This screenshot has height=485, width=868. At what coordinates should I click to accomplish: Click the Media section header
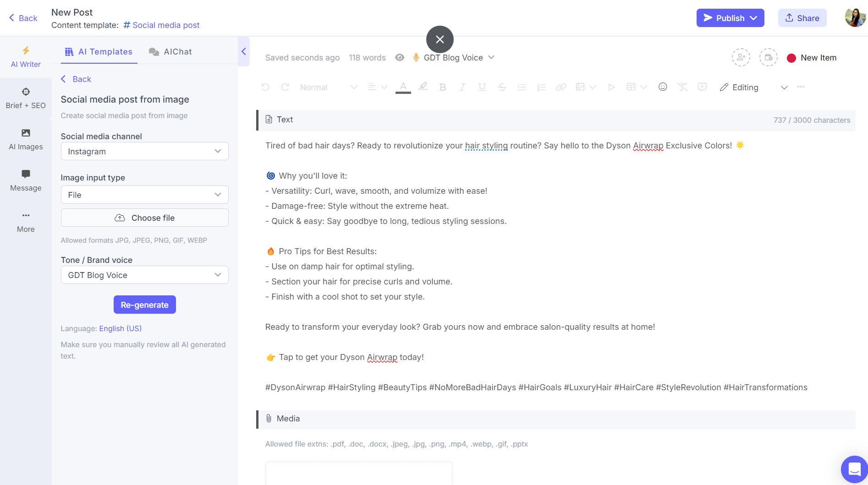(556, 419)
